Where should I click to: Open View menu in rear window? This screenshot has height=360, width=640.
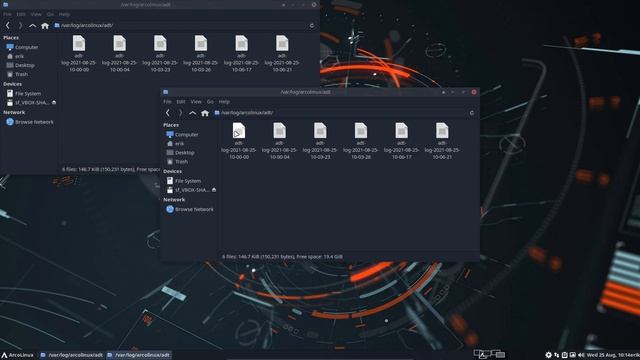[36, 14]
